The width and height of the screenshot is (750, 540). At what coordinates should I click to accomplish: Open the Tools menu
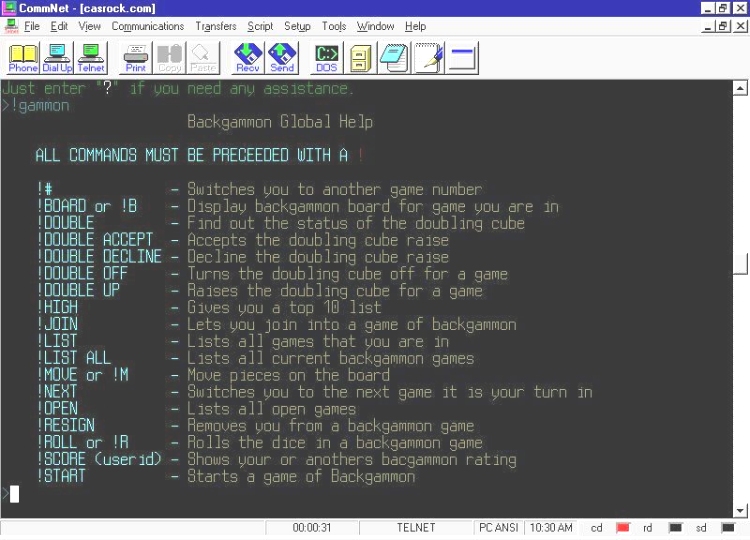(334, 26)
